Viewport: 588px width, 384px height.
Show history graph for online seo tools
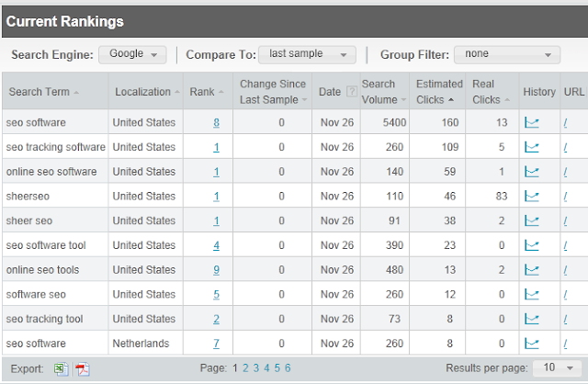(x=532, y=270)
